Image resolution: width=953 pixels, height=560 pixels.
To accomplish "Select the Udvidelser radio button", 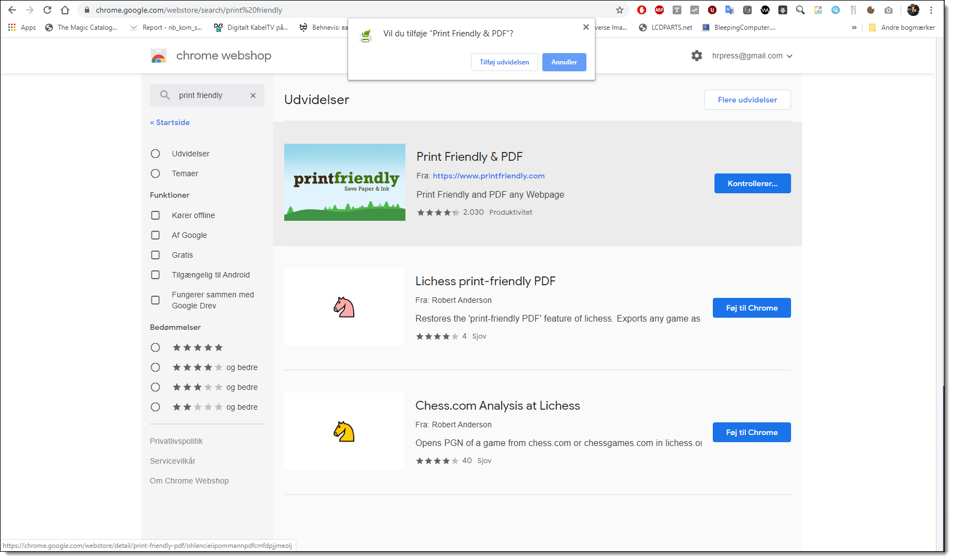I will [155, 154].
